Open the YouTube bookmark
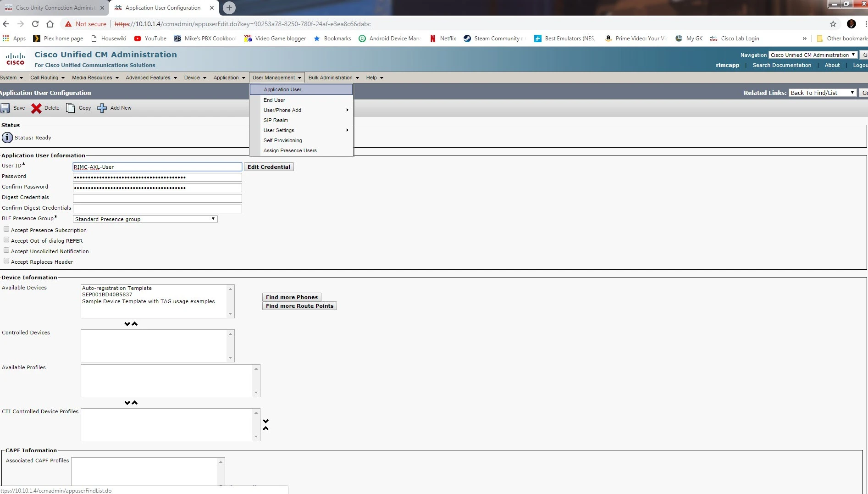This screenshot has height=494, width=868. pos(149,39)
